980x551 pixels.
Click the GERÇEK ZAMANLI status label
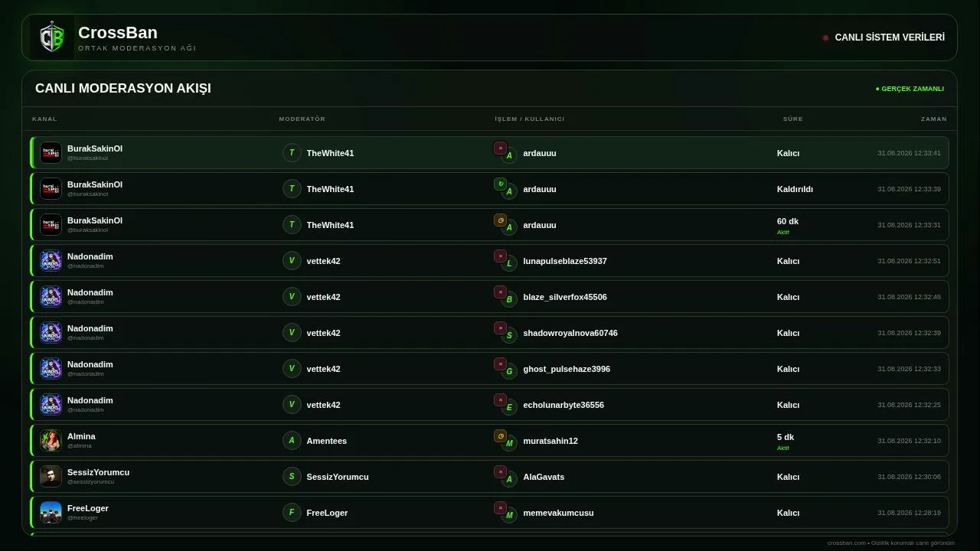point(910,89)
